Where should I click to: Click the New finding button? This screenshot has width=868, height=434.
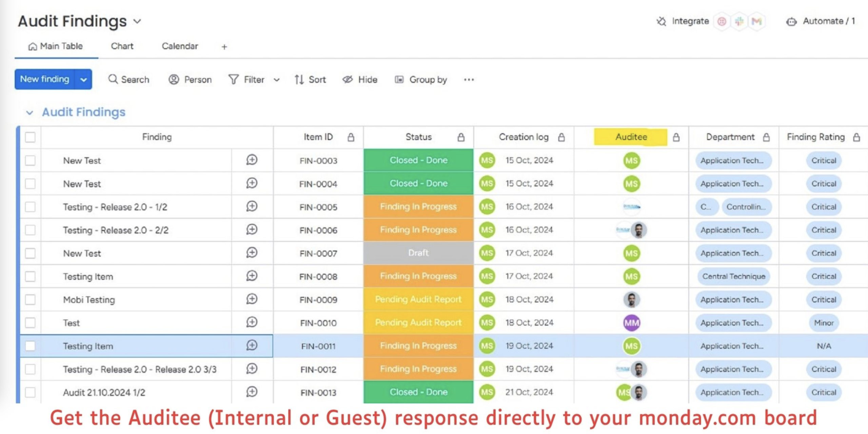[44, 79]
